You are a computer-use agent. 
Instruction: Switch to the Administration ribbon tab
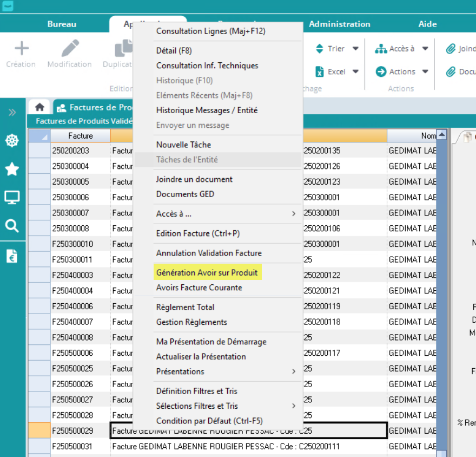coord(339,24)
